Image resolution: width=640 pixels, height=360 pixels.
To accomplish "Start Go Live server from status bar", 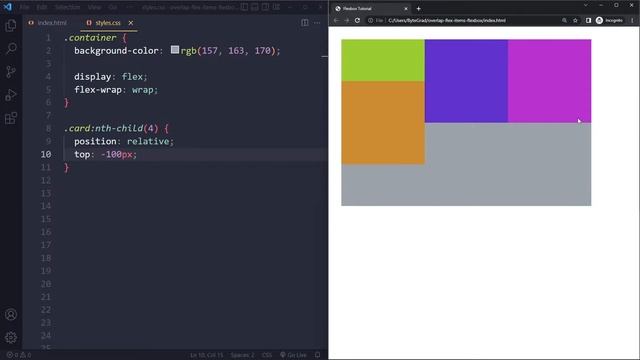I will click(x=293, y=355).
